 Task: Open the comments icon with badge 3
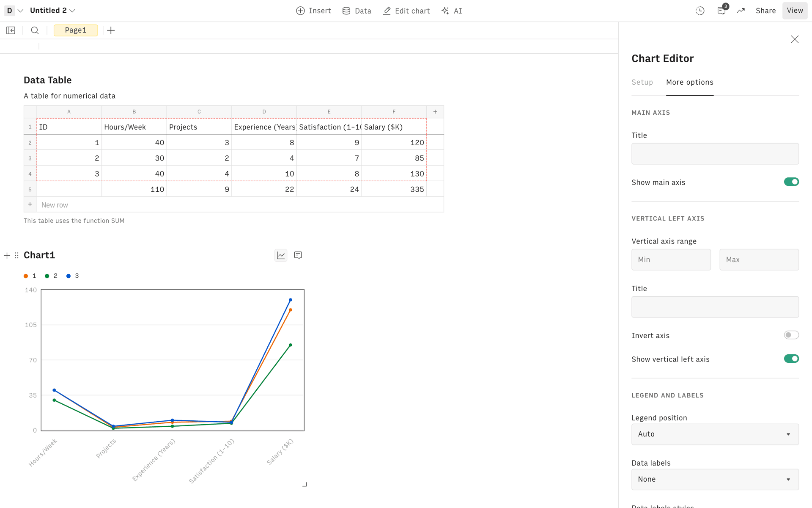click(722, 11)
